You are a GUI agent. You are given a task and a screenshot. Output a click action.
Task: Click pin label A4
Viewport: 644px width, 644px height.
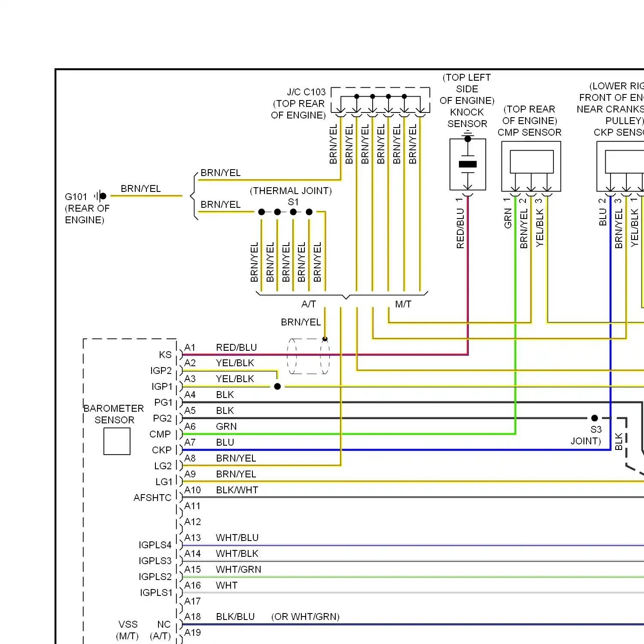coord(190,395)
